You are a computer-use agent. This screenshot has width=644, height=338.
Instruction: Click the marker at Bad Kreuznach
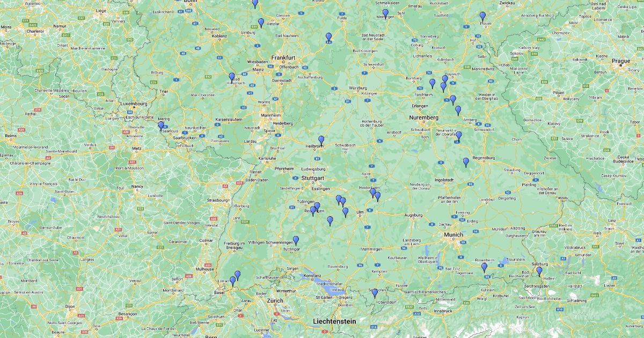(232, 77)
